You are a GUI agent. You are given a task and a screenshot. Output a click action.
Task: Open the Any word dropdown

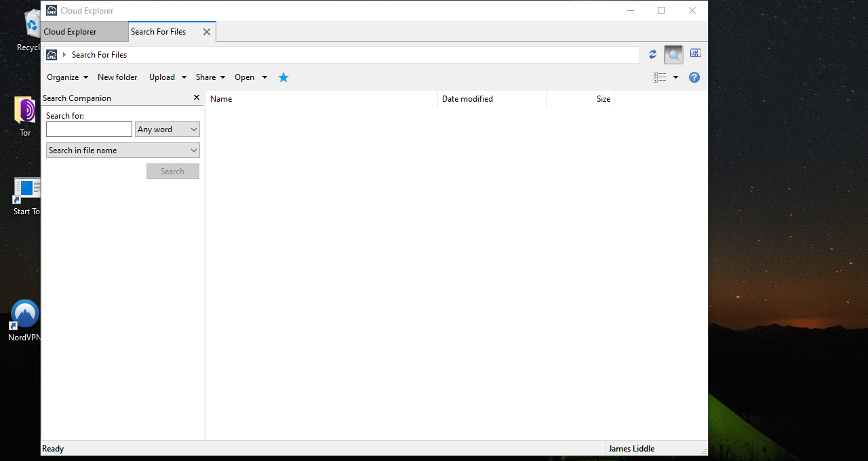(x=167, y=129)
